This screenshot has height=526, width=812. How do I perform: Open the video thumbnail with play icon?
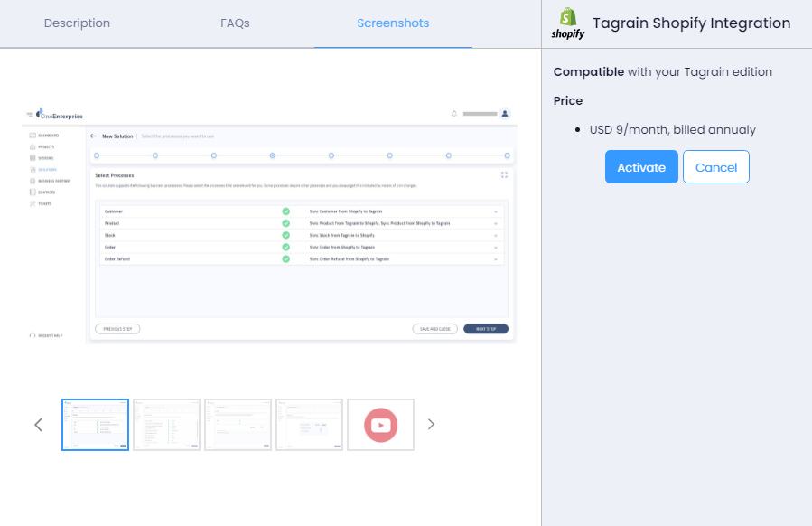click(380, 425)
